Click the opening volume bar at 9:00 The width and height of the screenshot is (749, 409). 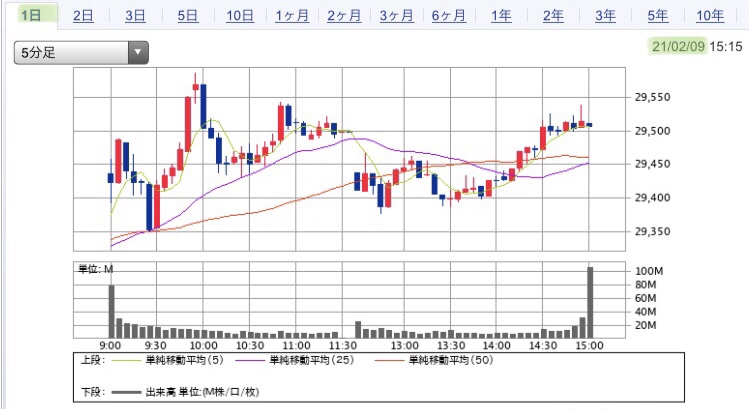tap(112, 312)
